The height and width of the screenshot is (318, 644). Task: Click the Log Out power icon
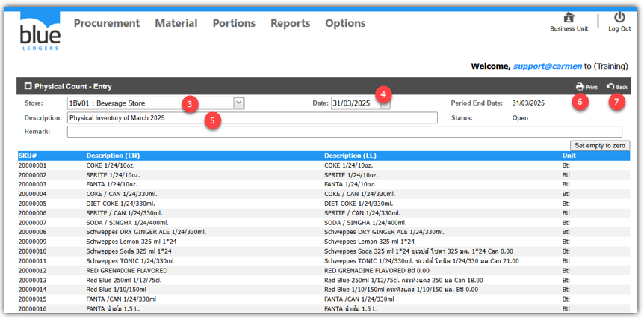619,17
